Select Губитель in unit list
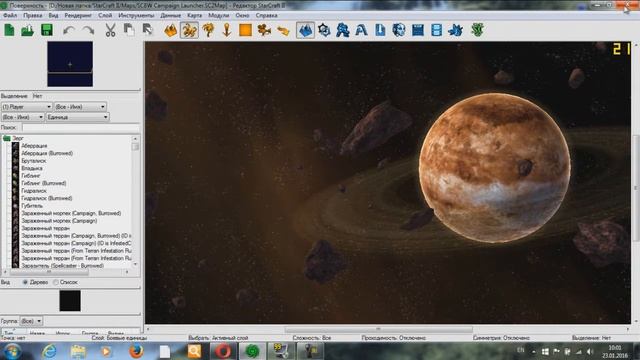Image resolution: width=640 pixels, height=360 pixels. [x=32, y=206]
